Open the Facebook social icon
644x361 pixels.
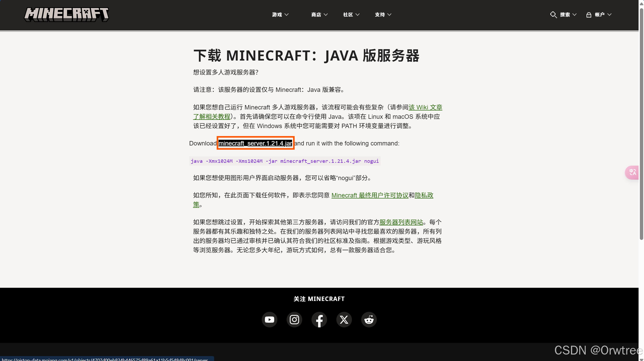coord(319,320)
